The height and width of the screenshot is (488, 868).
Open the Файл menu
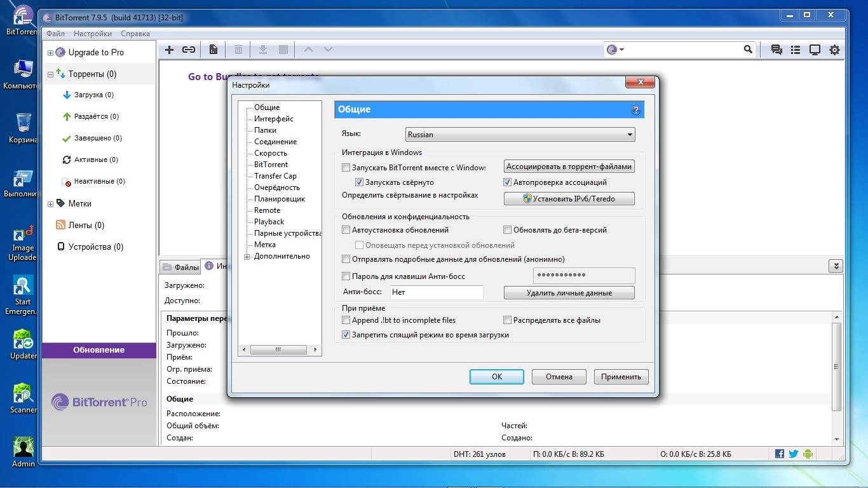tap(55, 34)
